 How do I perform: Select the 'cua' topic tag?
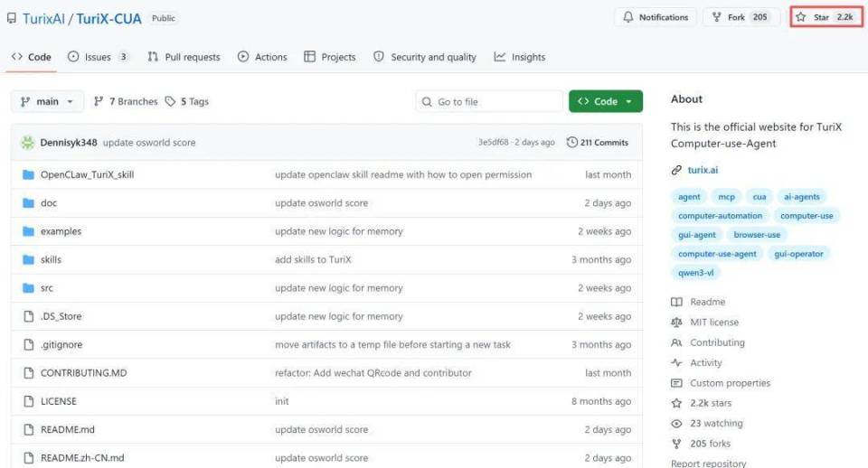[759, 196]
